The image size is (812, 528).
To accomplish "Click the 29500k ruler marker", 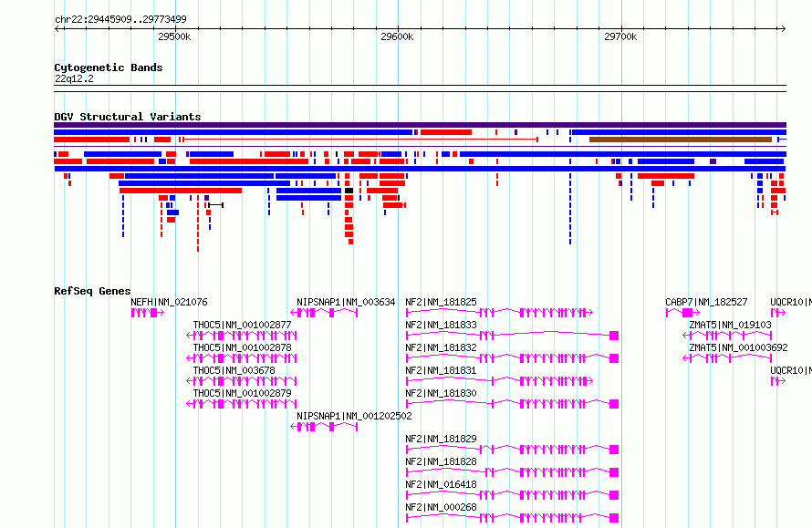I will (x=174, y=36).
